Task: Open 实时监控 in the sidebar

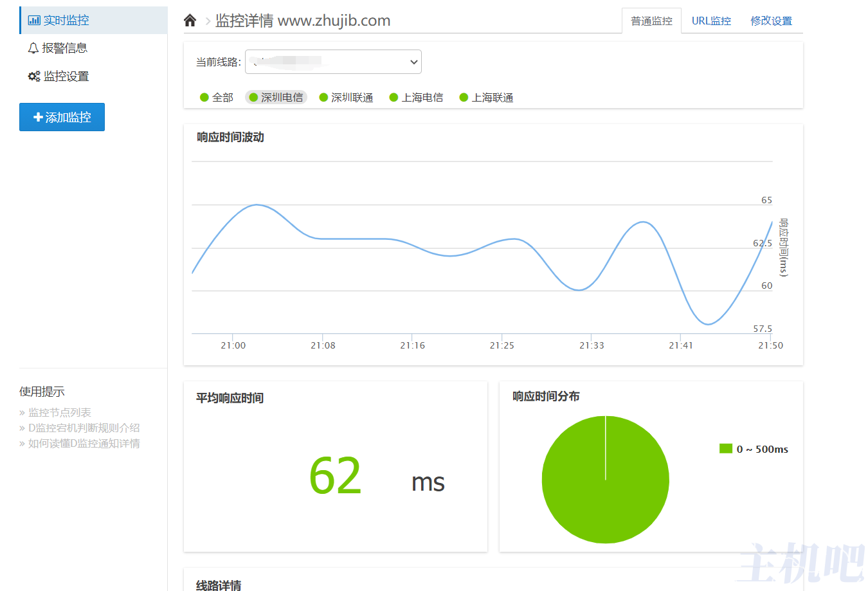Action: pos(94,21)
